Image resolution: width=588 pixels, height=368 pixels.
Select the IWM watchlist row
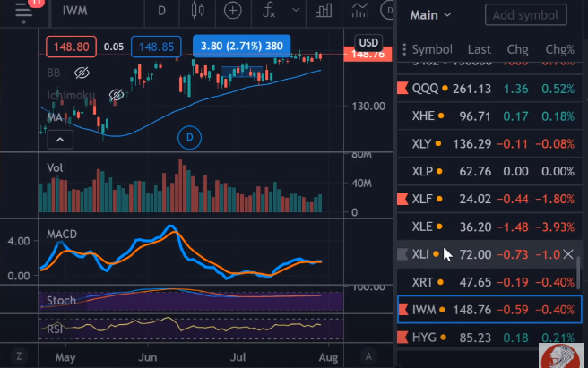489,310
